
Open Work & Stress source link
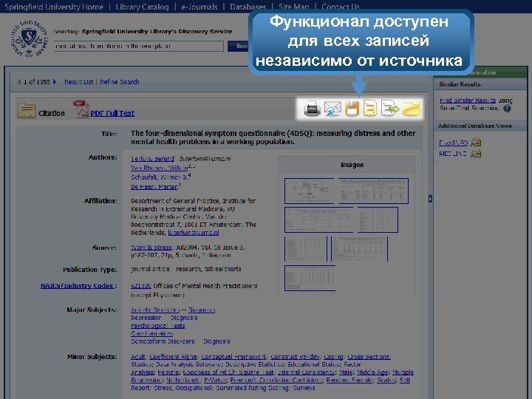tap(151, 248)
